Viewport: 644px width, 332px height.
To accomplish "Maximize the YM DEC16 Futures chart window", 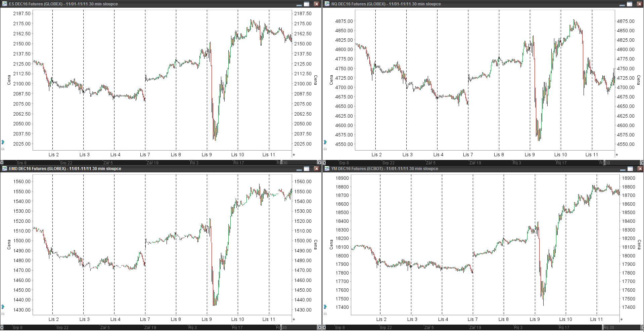I will pos(630,169).
